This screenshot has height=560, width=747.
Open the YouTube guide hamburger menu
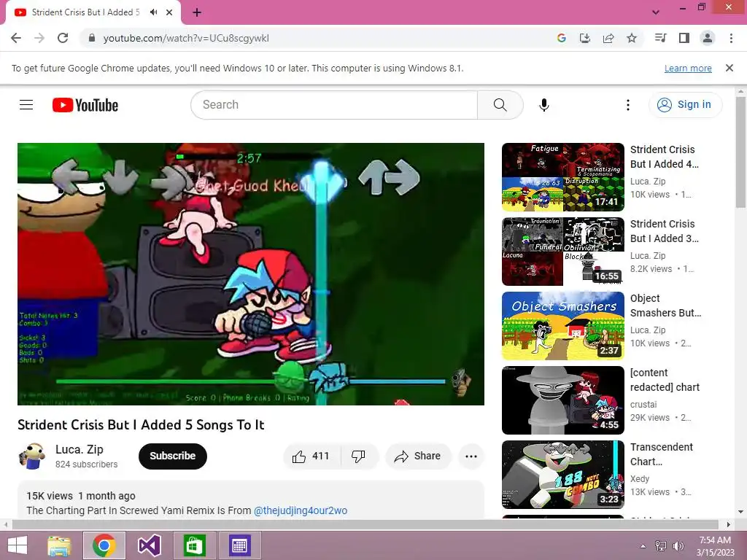point(26,105)
